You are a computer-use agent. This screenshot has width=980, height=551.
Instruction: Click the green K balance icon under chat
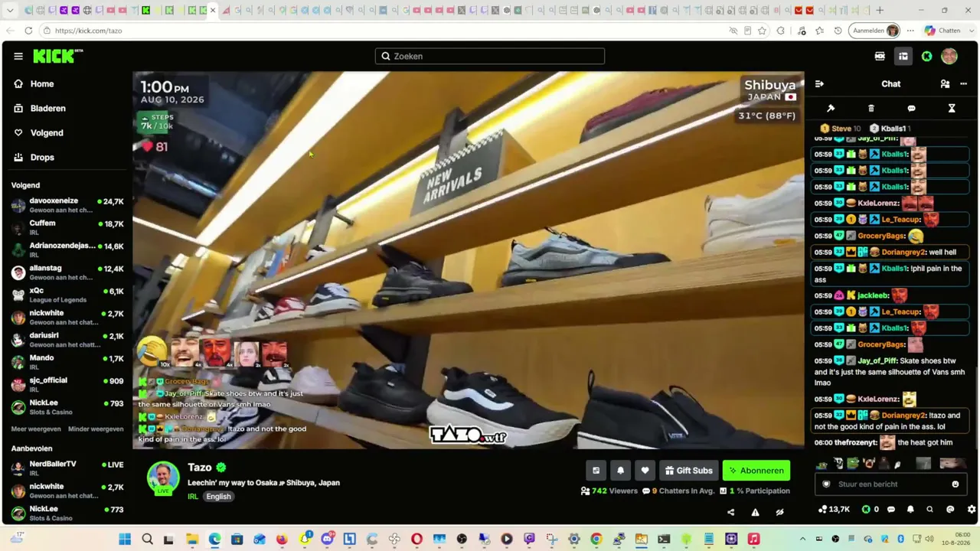[x=866, y=509]
